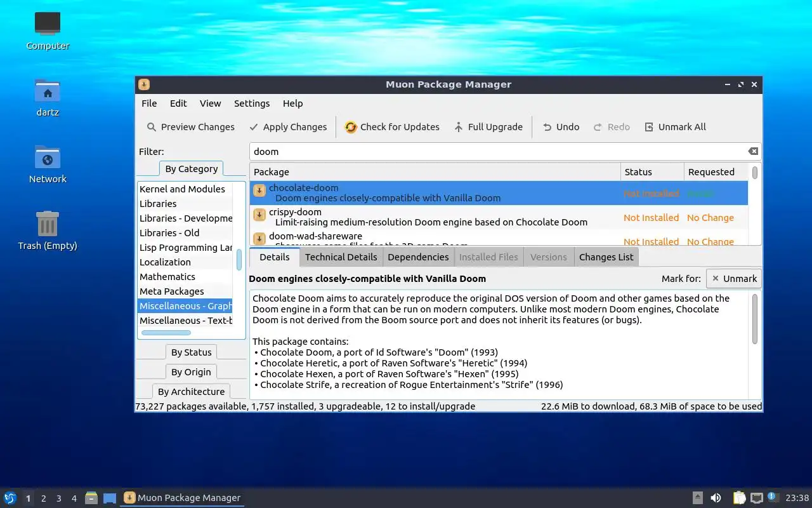812x508 pixels.
Task: Select the Localization category
Action: click(x=185, y=262)
